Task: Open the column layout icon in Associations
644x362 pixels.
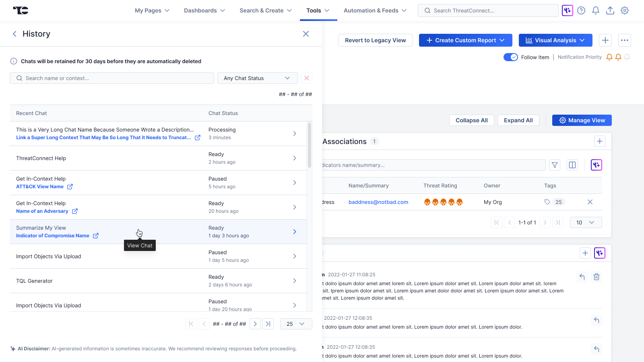Action: [572, 165]
